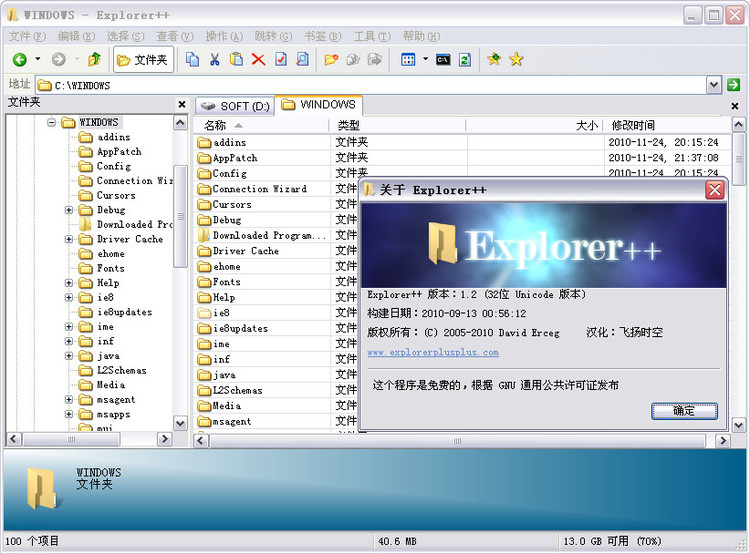The height and width of the screenshot is (554, 750).
Task: Click the Refresh toolbar icon
Action: 465,60
